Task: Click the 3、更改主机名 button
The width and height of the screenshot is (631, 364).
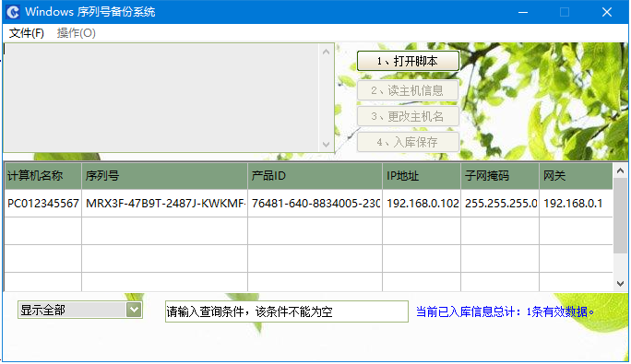Action: click(x=408, y=116)
